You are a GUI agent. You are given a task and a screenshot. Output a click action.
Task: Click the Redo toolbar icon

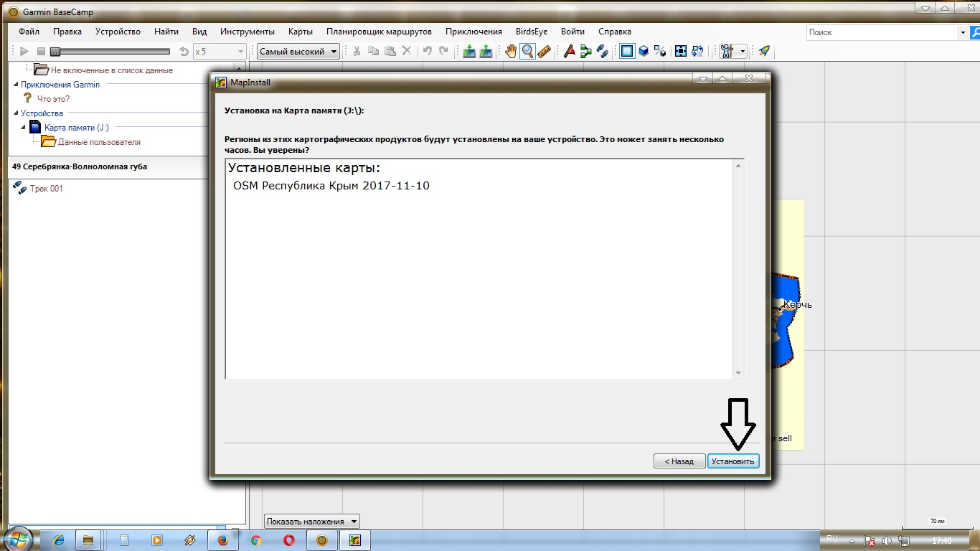[x=443, y=51]
